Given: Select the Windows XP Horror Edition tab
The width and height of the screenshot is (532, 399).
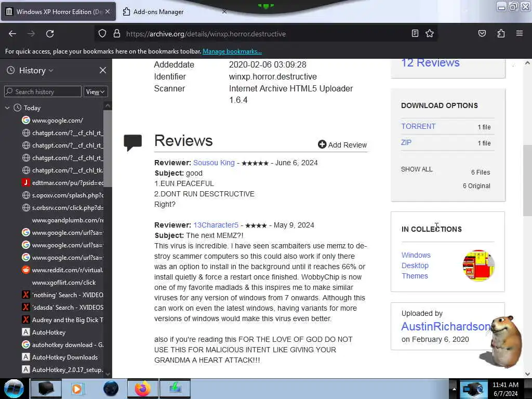Looking at the screenshot, I should coord(58,12).
